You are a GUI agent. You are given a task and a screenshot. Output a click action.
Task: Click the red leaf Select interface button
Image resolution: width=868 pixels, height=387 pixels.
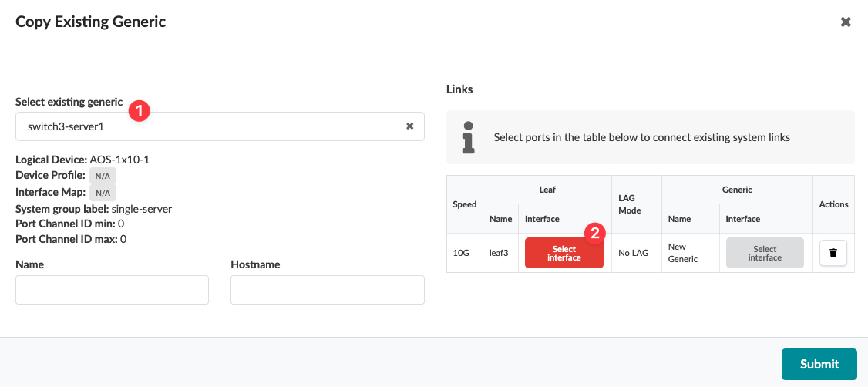pyautogui.click(x=564, y=253)
